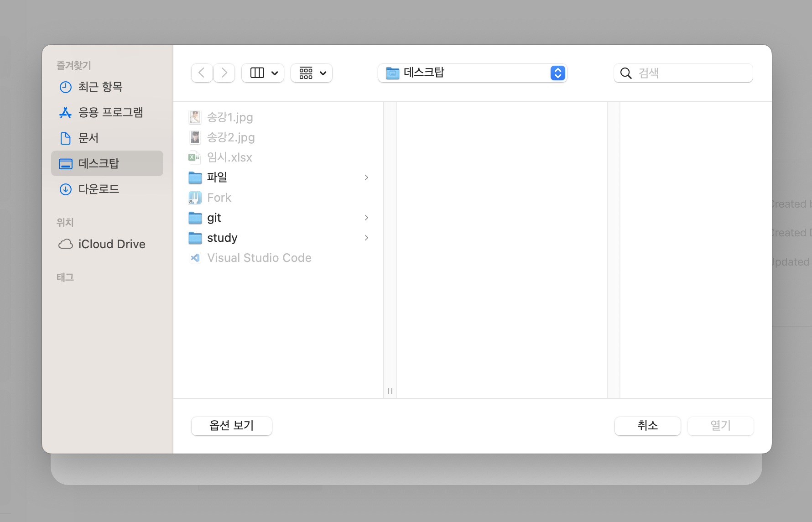Open iCloud Drive location
This screenshot has height=522, width=812.
pos(111,244)
